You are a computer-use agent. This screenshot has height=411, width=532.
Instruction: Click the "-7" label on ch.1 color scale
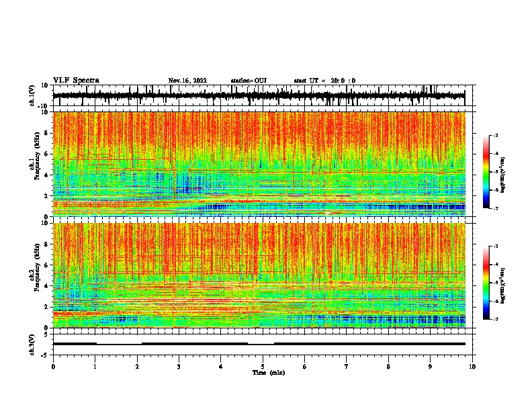496,208
